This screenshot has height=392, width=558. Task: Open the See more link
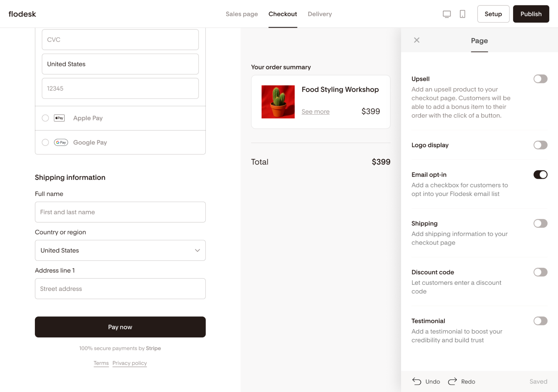tap(315, 112)
